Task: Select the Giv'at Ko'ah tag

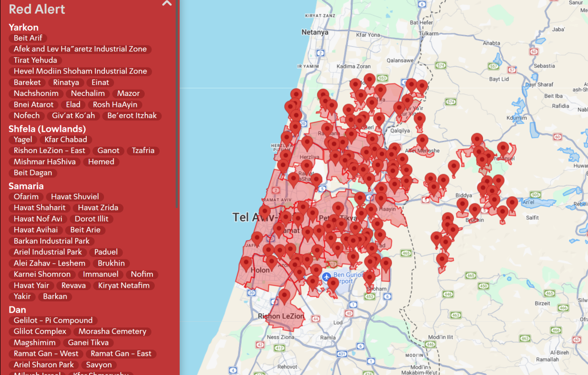Action: pyautogui.click(x=73, y=116)
